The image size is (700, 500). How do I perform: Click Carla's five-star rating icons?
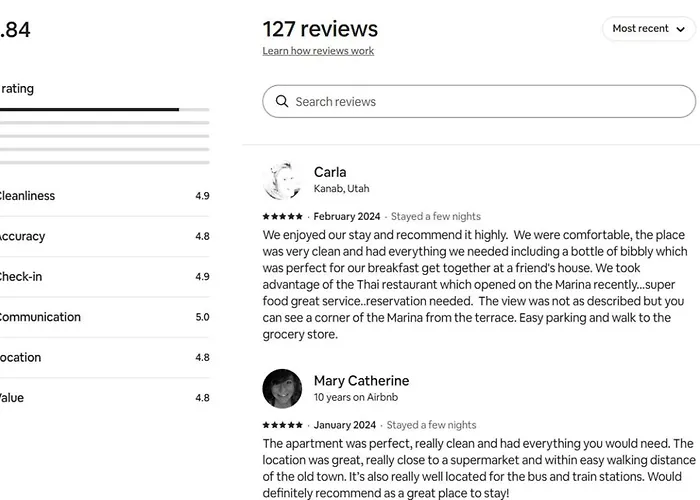[282, 216]
